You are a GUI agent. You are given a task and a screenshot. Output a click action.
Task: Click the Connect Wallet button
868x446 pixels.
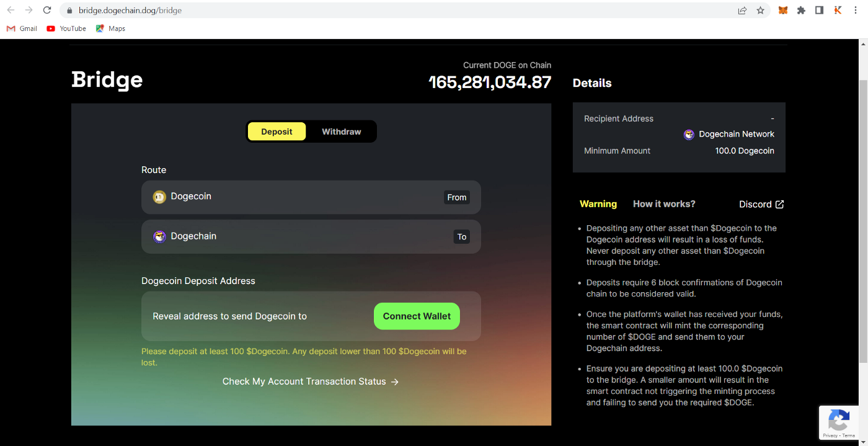(x=417, y=316)
